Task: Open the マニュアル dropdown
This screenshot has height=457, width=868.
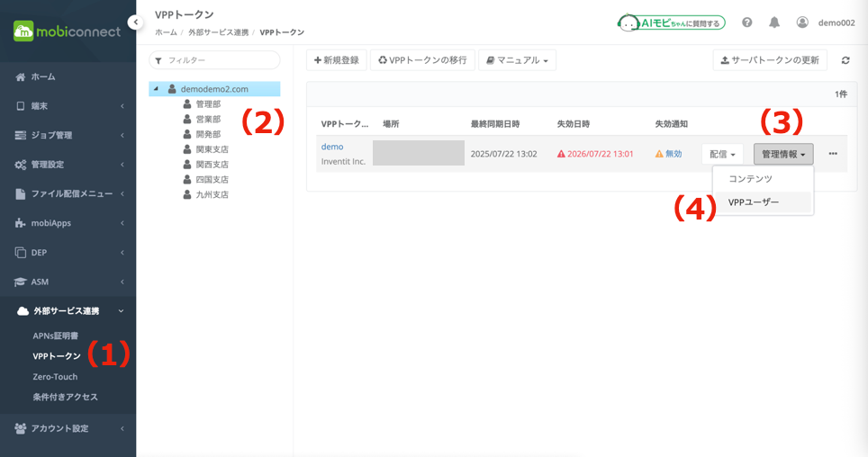Action: [517, 60]
